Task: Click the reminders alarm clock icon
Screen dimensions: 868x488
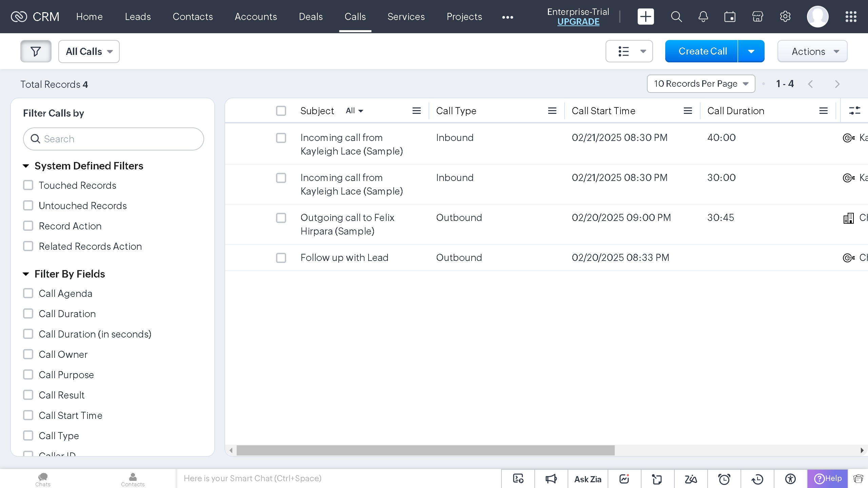Action: coord(724,479)
